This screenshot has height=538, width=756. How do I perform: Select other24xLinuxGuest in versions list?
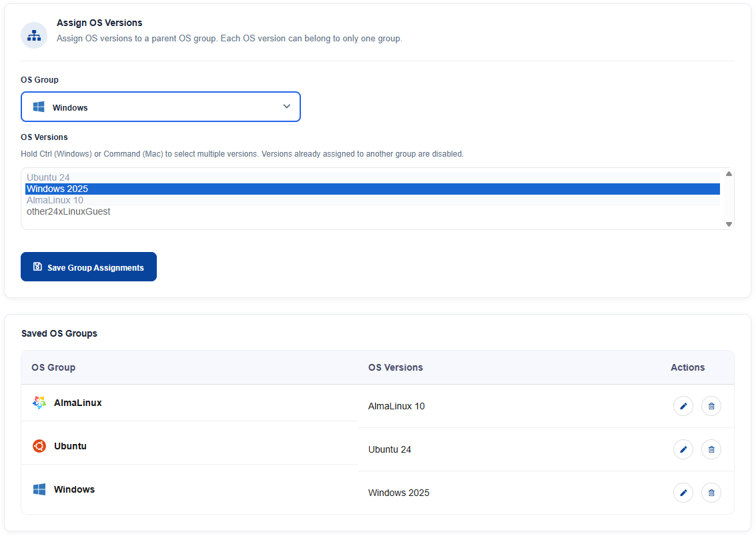click(372, 211)
